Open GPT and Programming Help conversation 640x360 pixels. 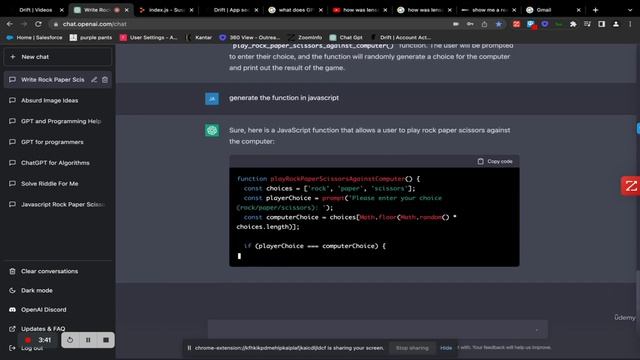point(58,121)
